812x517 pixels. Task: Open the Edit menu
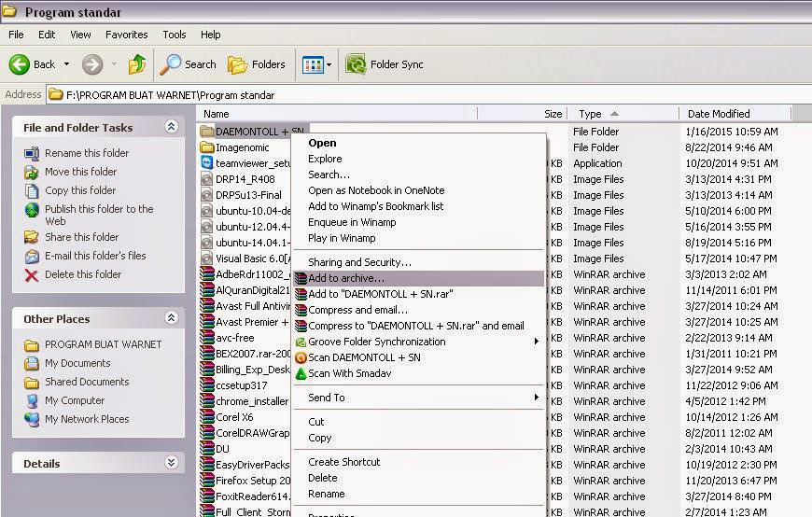click(x=47, y=35)
